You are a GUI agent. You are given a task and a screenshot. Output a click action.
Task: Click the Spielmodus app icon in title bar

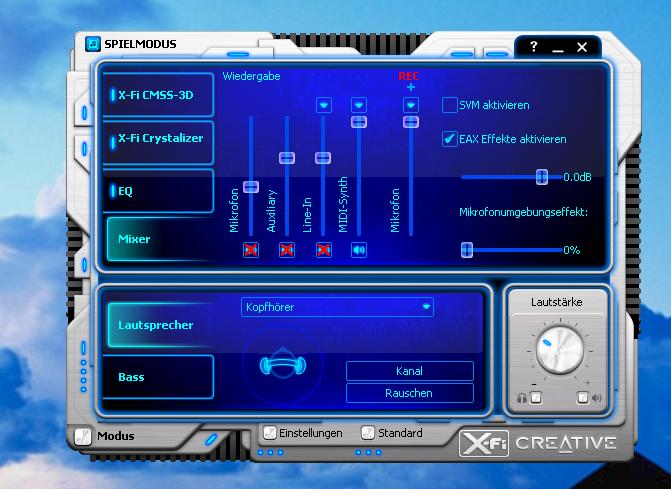[93, 44]
